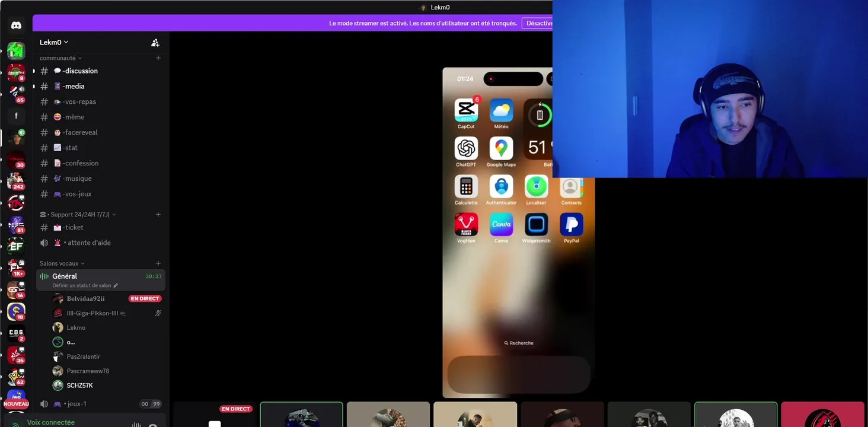The image size is (868, 427).
Task: Click the Voix connectée status text
Action: click(51, 422)
